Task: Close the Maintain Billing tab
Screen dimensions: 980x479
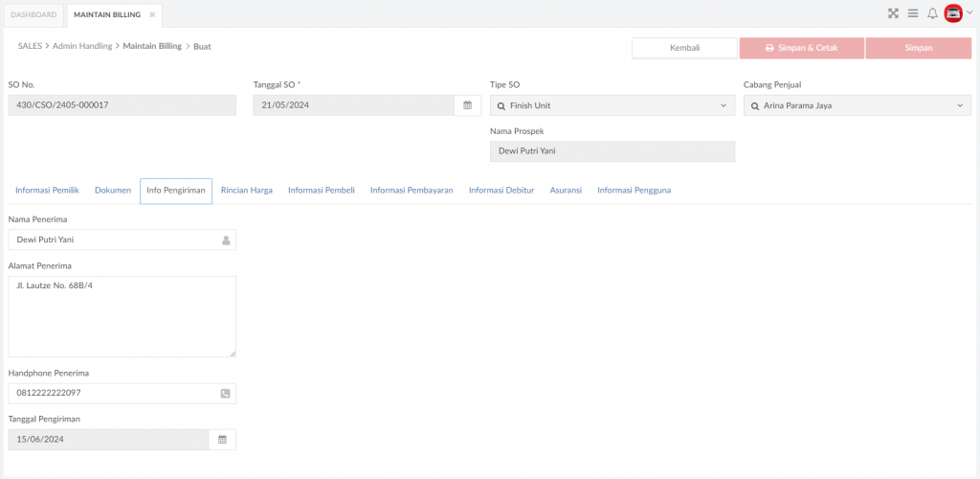Action: point(152,14)
